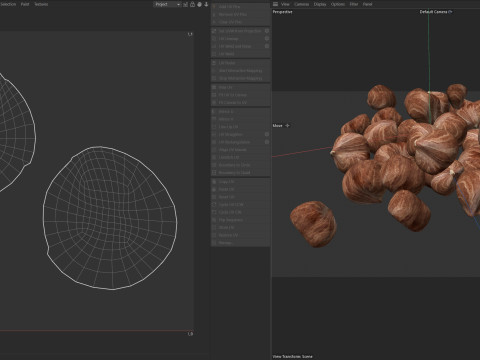Open settings gear beside UV Straighten

coord(267,134)
